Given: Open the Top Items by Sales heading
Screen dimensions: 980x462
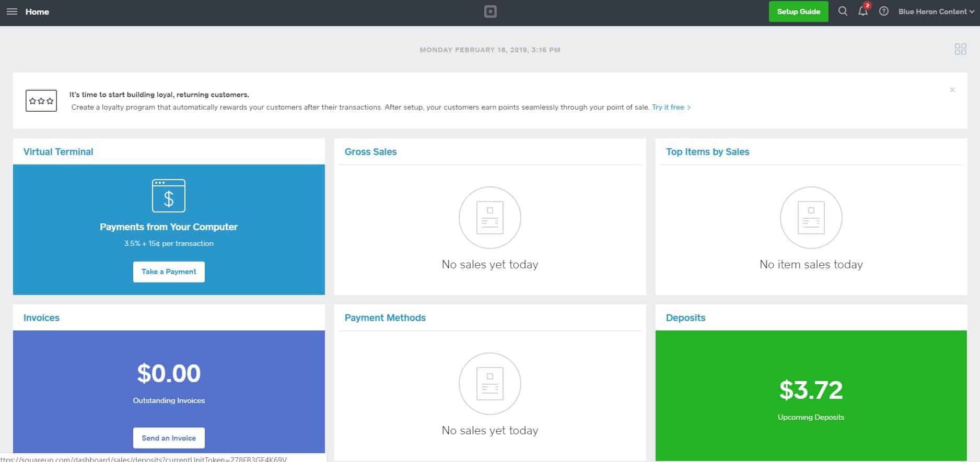Looking at the screenshot, I should coord(707,152).
